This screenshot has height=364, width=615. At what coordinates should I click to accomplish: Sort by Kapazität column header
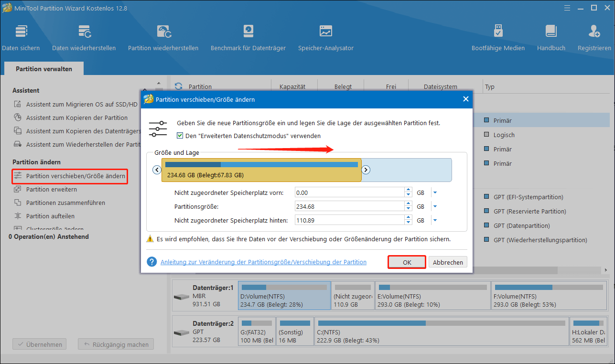click(292, 87)
